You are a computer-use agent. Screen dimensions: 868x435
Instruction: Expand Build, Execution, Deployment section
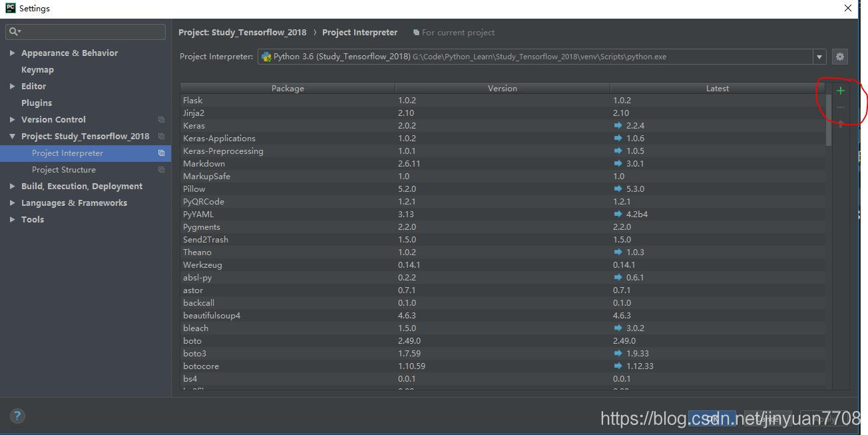tap(12, 186)
